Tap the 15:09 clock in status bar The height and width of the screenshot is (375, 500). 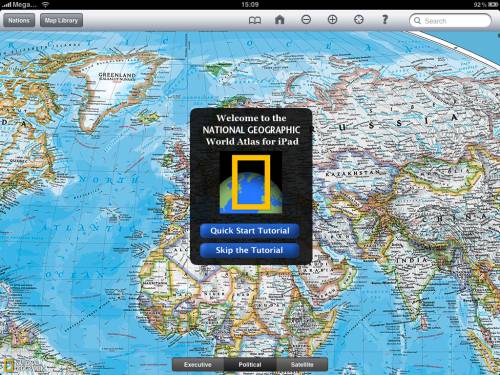250,4
